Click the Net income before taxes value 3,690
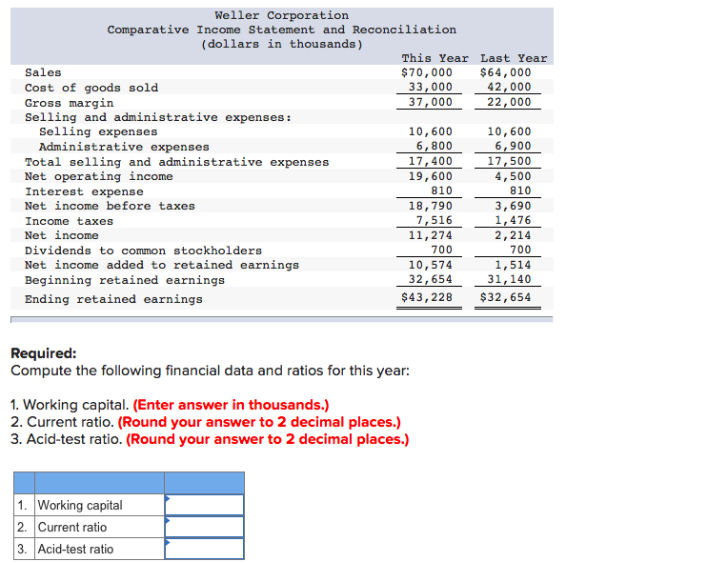This screenshot has height=562, width=728. [x=513, y=206]
